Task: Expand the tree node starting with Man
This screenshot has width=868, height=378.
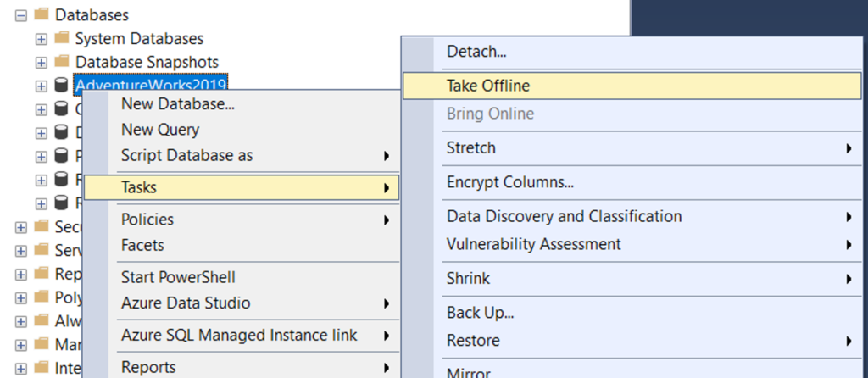Action: [x=21, y=345]
